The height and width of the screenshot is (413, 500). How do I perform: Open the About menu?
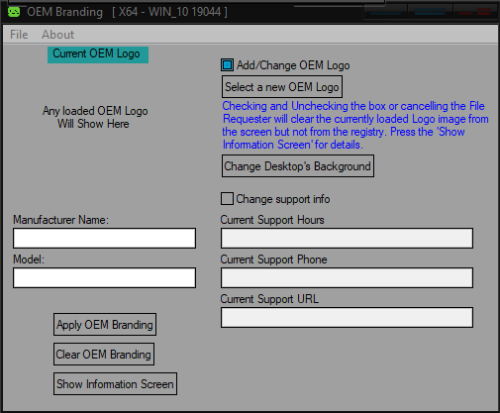click(x=58, y=35)
